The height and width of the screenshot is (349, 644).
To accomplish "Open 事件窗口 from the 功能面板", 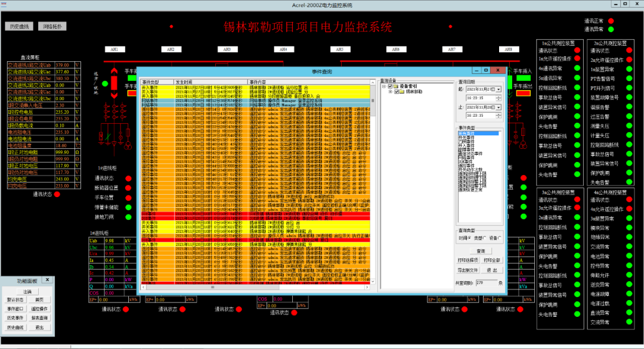I will (17, 309).
